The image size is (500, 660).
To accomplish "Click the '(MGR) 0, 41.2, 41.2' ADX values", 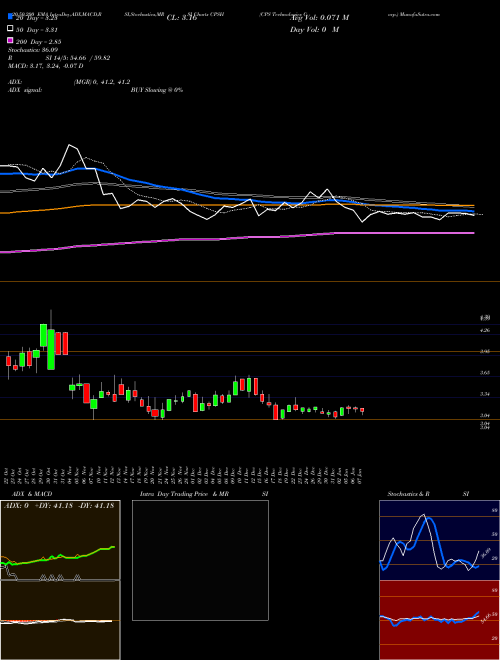I will (x=101, y=82).
